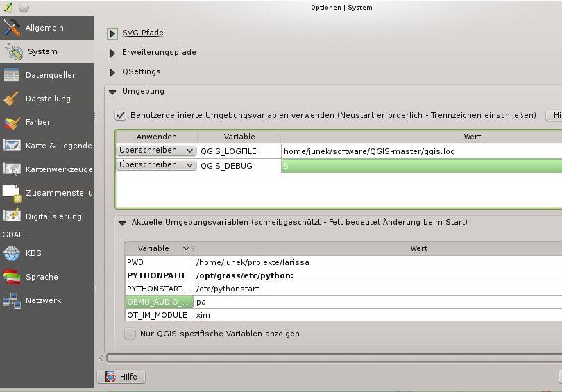Open the Kartenwerkzeuge icon
The image size is (562, 392).
[x=12, y=169]
